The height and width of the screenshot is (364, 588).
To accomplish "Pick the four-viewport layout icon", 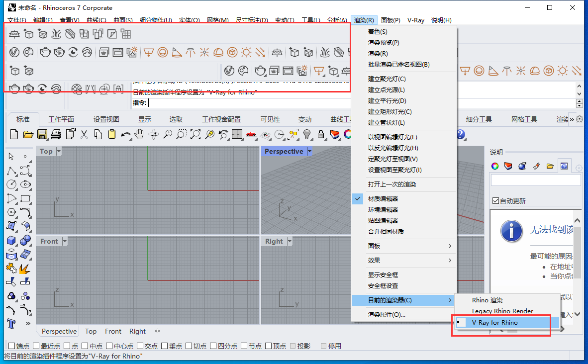I will 237,134.
